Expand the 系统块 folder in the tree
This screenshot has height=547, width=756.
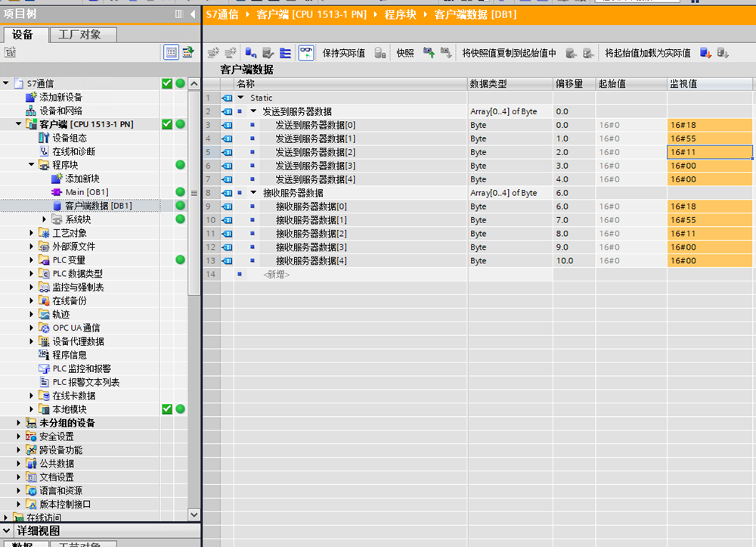[44, 219]
